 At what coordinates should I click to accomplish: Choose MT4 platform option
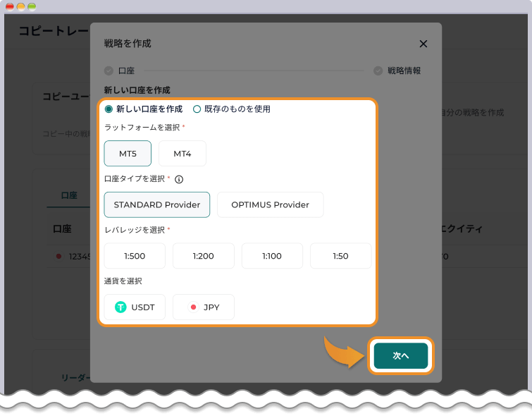[183, 154]
